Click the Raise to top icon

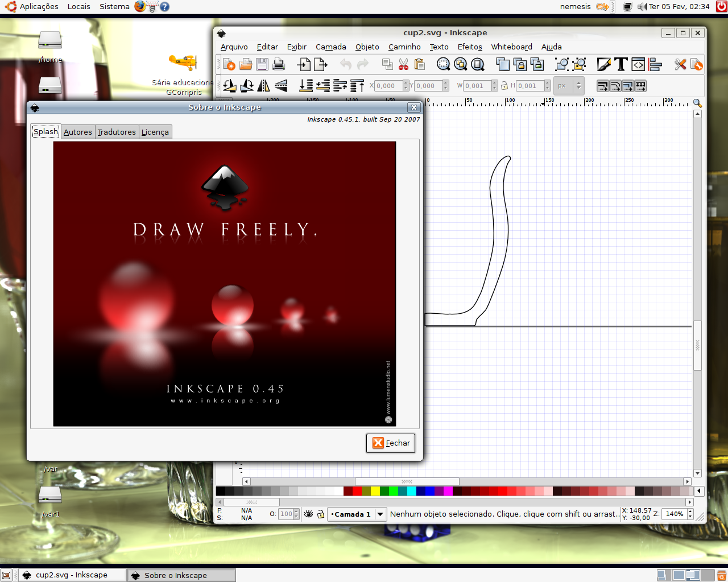tap(357, 86)
